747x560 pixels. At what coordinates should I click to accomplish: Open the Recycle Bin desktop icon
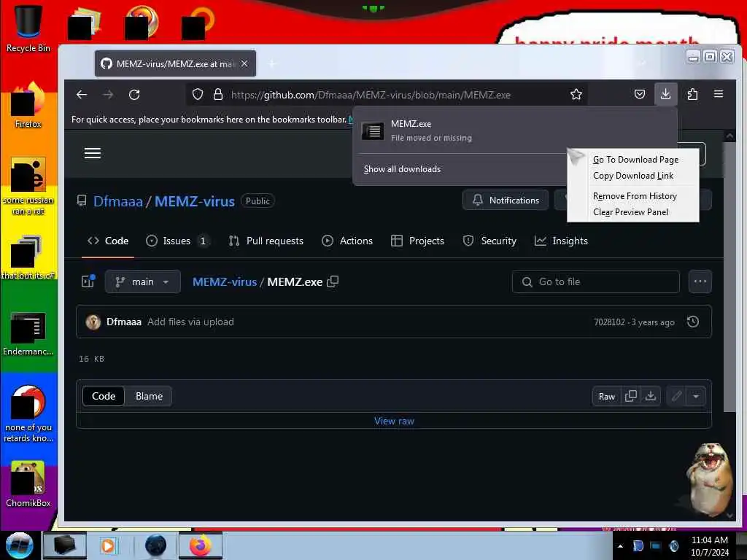[28, 28]
